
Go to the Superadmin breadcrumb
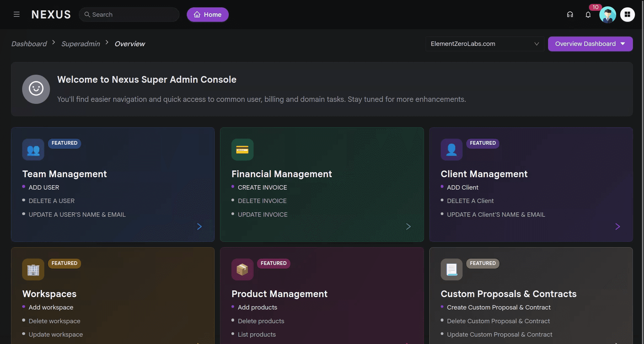pyautogui.click(x=80, y=44)
